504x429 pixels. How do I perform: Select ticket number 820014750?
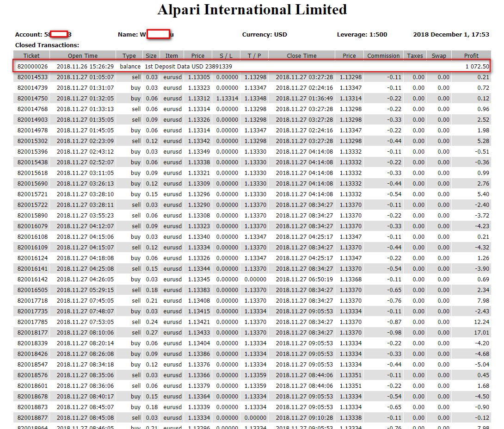(x=32, y=99)
